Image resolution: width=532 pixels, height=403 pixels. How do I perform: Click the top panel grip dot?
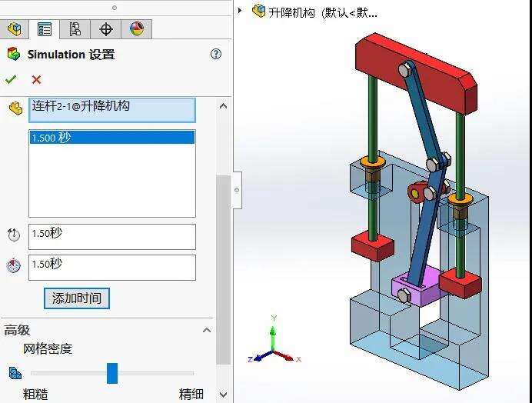click(x=115, y=8)
